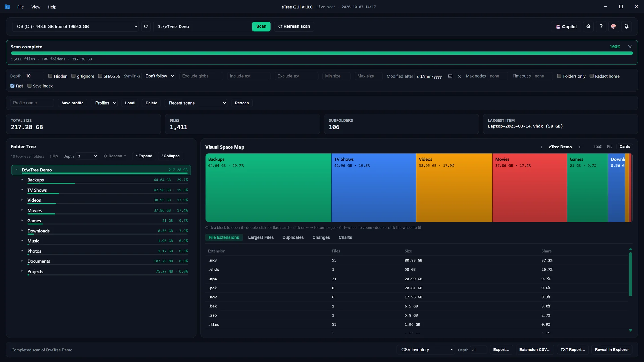
Task: Check the Redact home option
Action: coord(591,76)
